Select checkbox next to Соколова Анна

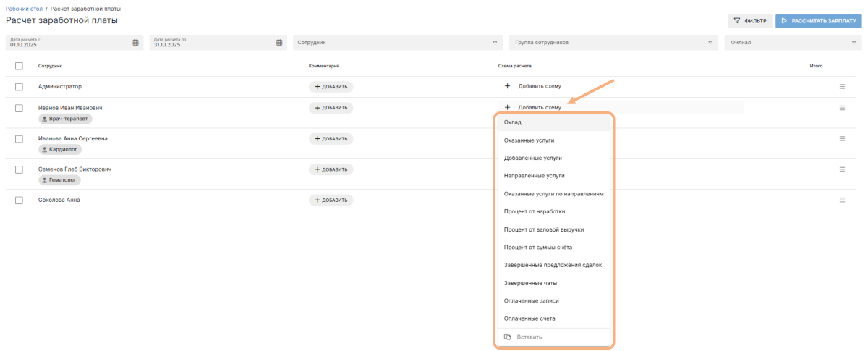[x=19, y=200]
